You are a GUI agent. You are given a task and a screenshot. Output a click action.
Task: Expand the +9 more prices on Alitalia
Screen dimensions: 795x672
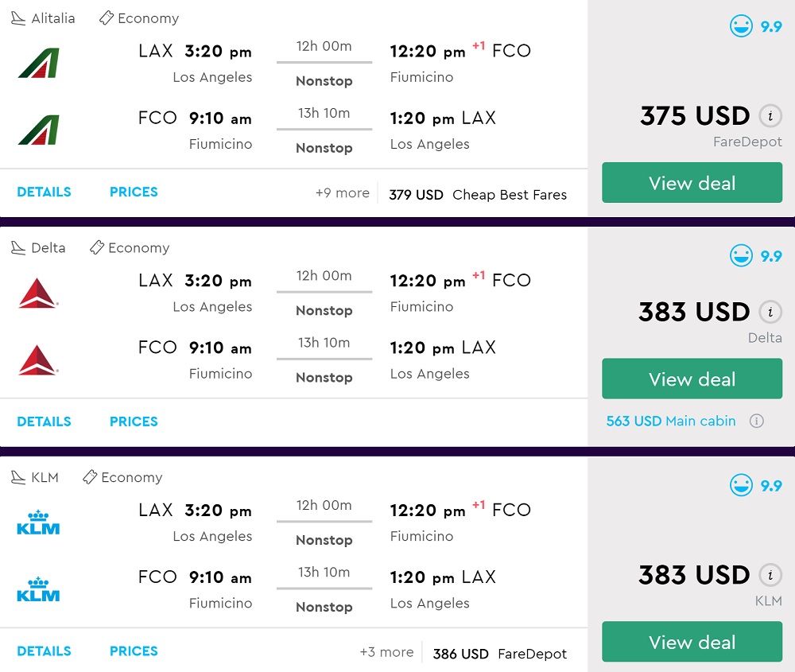pyautogui.click(x=343, y=193)
